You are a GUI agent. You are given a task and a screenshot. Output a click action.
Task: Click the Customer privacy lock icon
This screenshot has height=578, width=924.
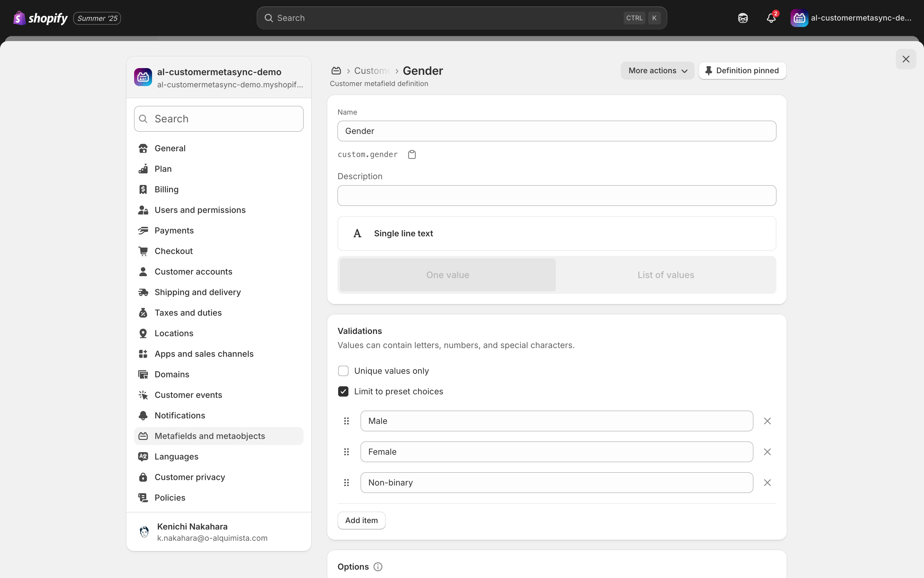click(x=143, y=477)
